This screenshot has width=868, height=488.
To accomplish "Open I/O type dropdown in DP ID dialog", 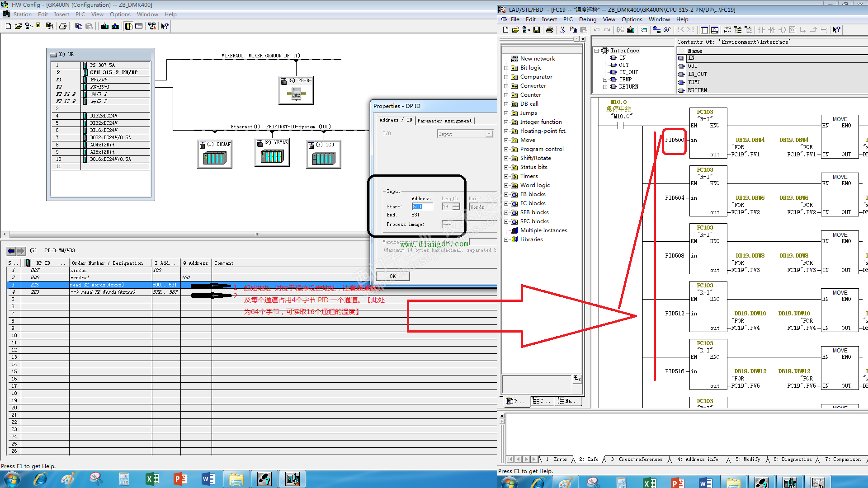I will point(489,134).
